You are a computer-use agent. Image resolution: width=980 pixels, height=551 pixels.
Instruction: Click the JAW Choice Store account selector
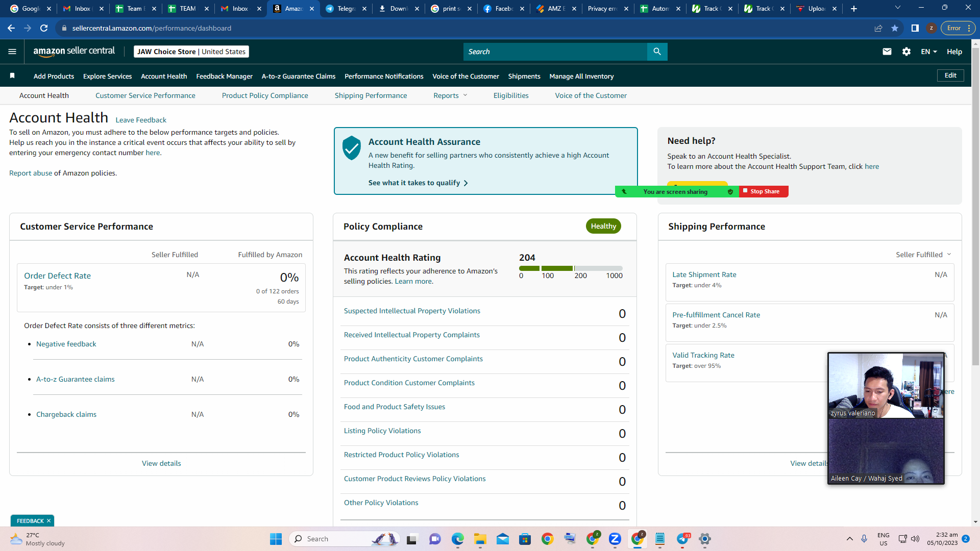click(191, 52)
